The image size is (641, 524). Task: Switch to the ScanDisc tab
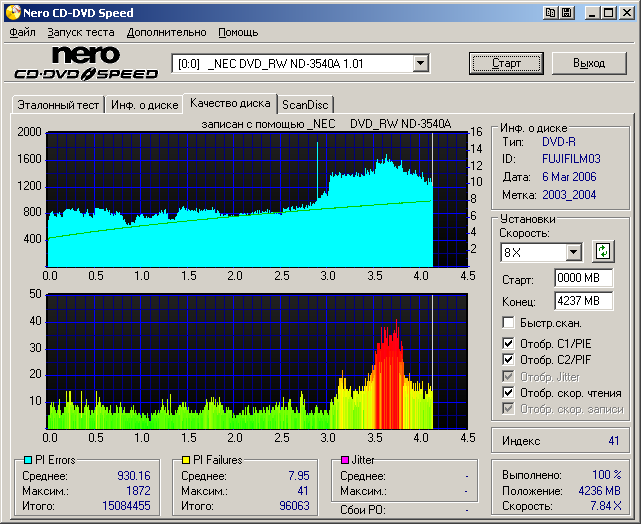305,104
